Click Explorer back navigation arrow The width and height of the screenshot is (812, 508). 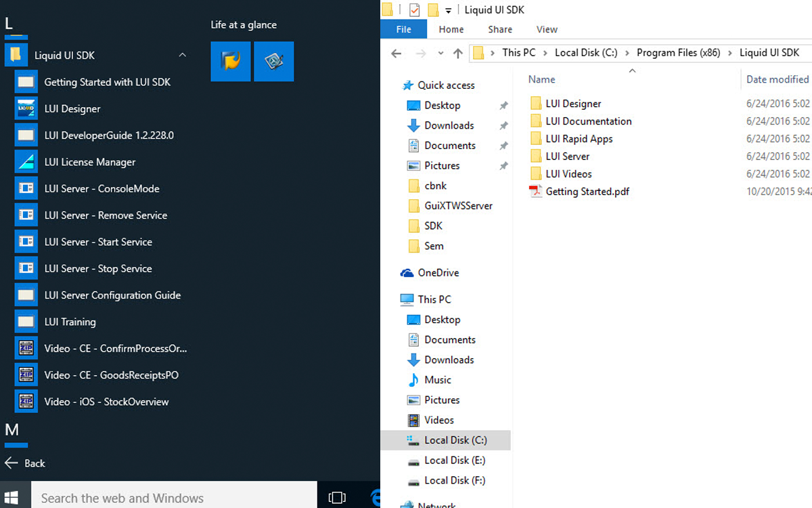tap(397, 53)
